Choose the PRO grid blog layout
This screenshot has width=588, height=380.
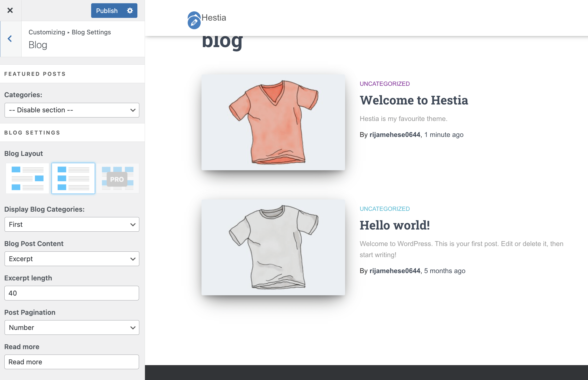click(x=117, y=178)
